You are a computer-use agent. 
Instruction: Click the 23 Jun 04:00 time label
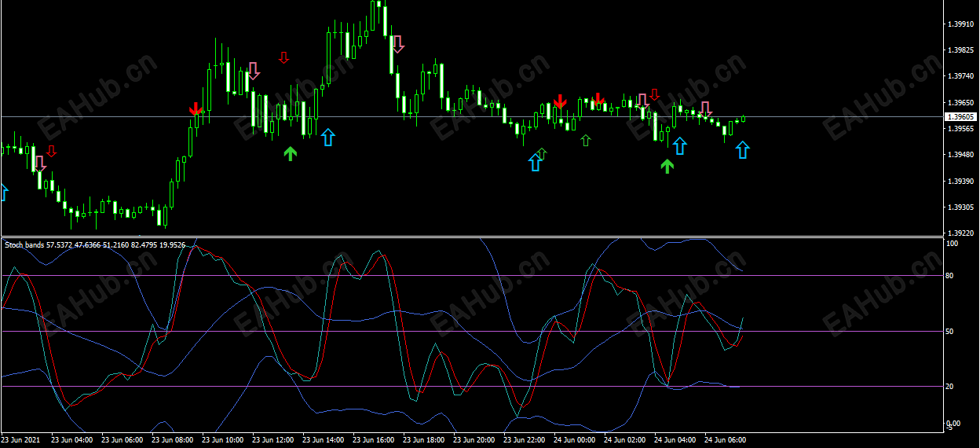click(71, 440)
